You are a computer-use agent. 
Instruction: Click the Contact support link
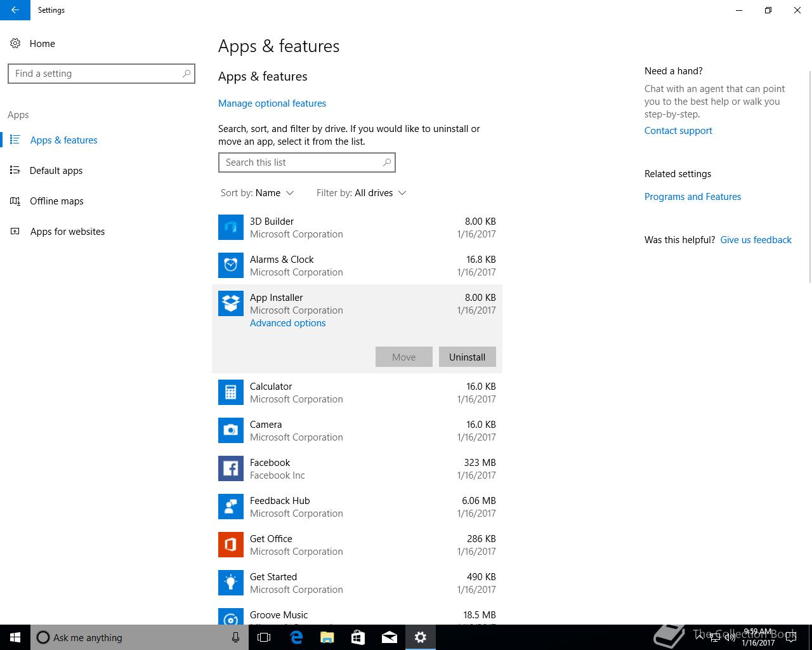click(x=678, y=131)
